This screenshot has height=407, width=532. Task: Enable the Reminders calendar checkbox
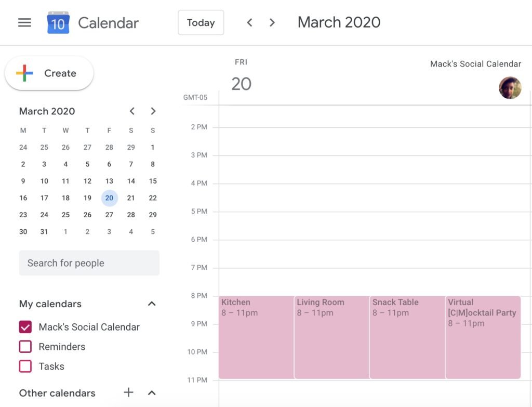[x=25, y=347]
